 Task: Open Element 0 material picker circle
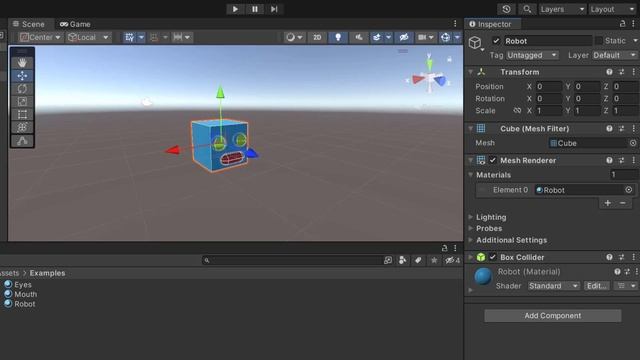tap(629, 190)
